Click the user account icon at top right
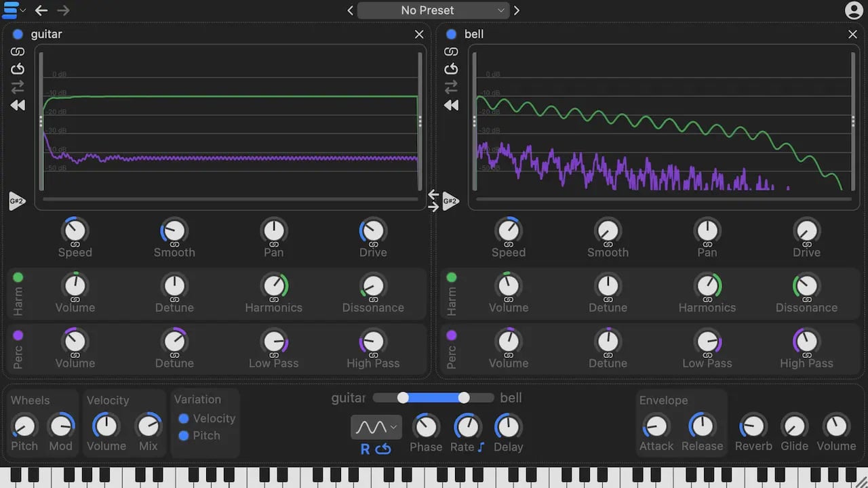Viewport: 868px width, 488px height. point(853,10)
